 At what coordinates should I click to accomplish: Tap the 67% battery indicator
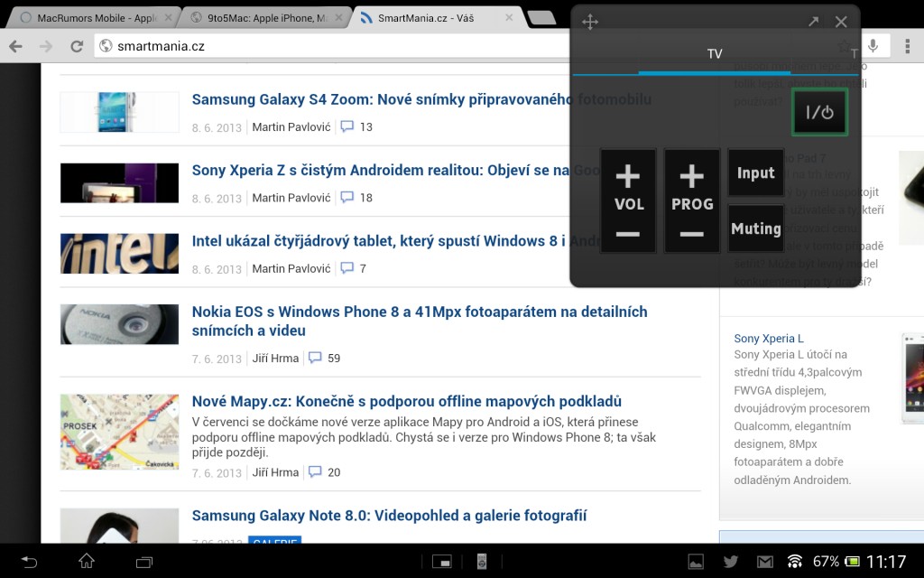tap(836, 561)
